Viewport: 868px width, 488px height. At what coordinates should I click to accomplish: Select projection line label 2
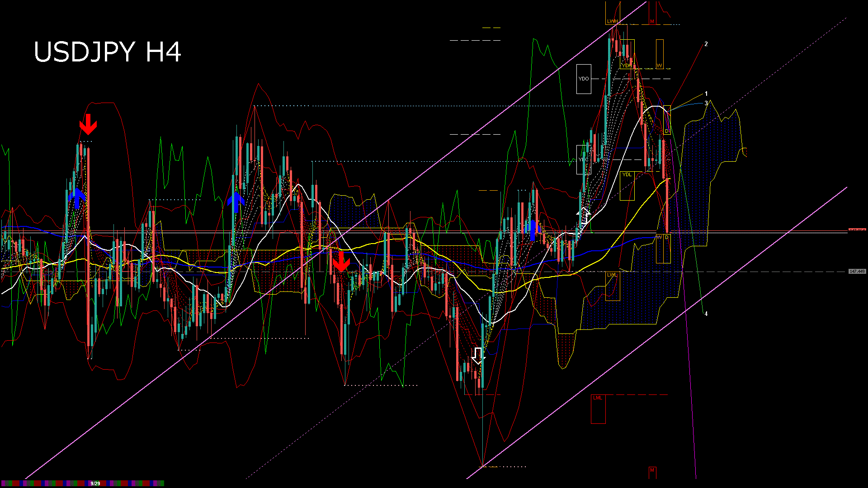point(706,44)
